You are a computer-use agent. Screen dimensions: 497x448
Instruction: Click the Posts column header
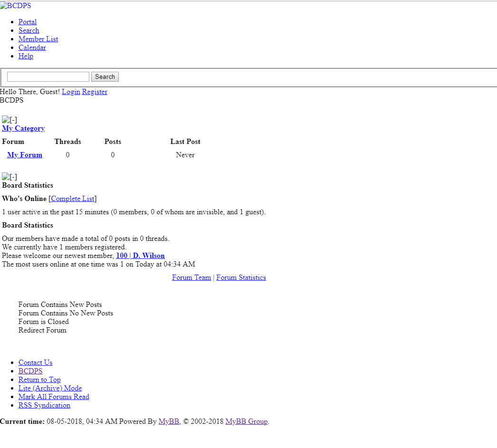pyautogui.click(x=113, y=142)
